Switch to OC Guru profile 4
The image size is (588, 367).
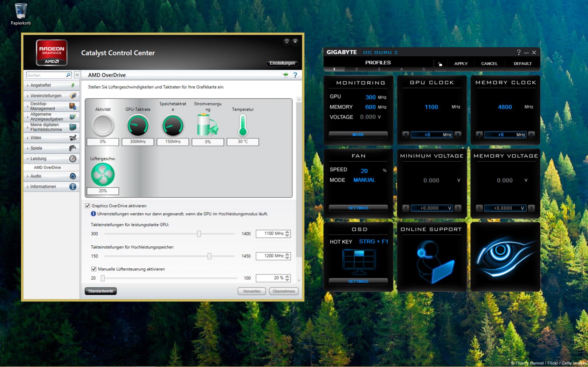click(x=401, y=69)
